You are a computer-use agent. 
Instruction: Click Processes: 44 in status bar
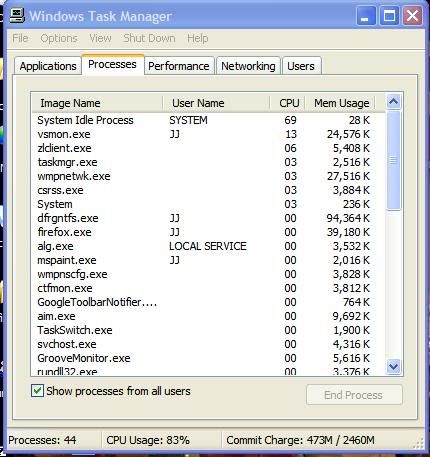[42, 440]
